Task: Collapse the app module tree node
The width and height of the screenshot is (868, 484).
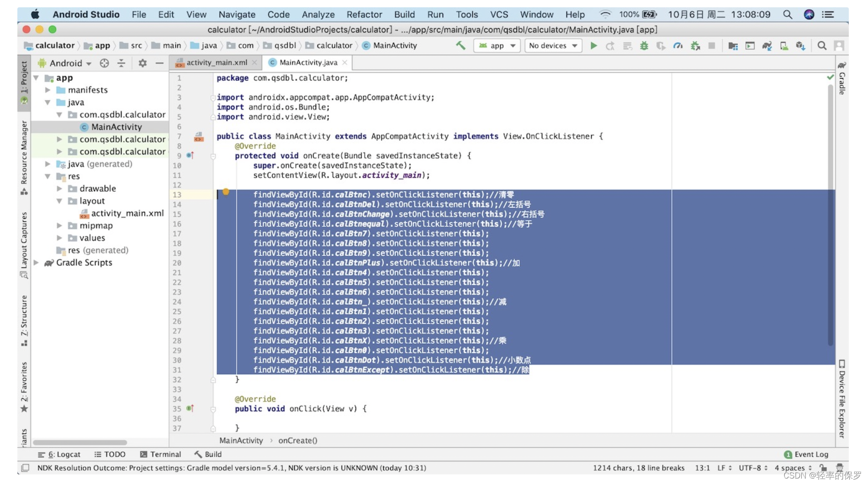Action: click(36, 78)
